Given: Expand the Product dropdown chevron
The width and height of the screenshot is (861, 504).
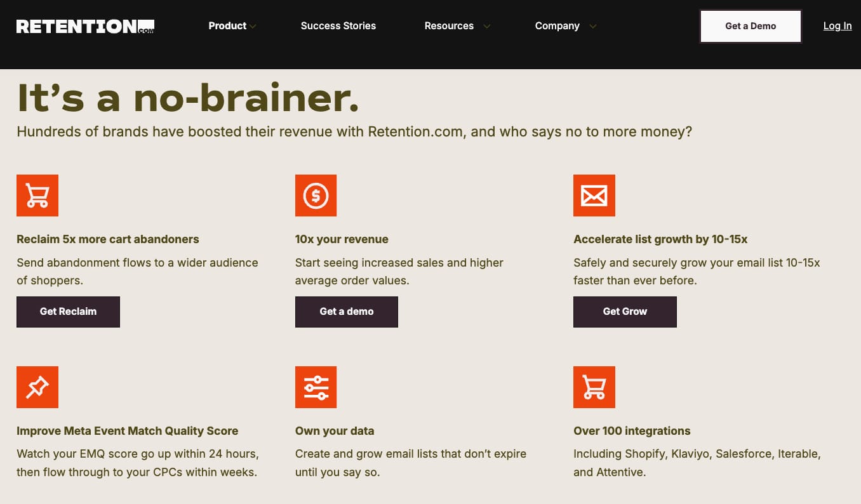Looking at the screenshot, I should point(253,27).
